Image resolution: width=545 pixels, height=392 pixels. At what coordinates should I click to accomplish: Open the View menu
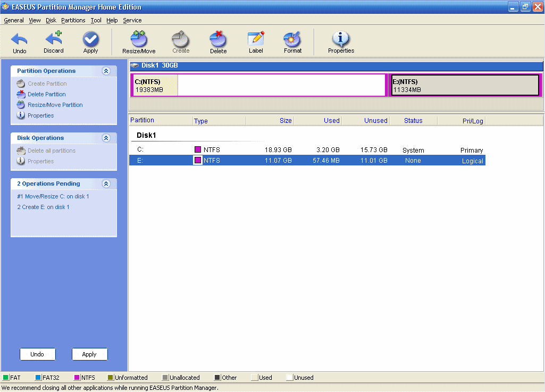[35, 20]
